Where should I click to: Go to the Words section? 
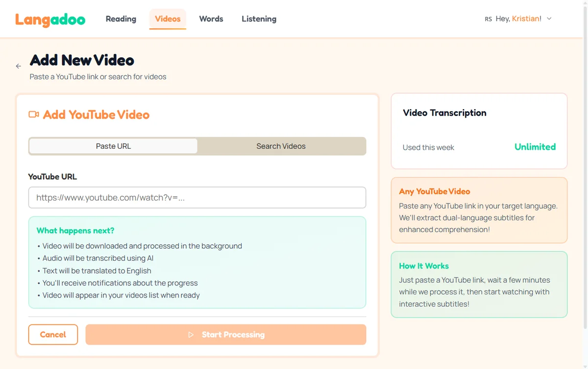tap(211, 19)
